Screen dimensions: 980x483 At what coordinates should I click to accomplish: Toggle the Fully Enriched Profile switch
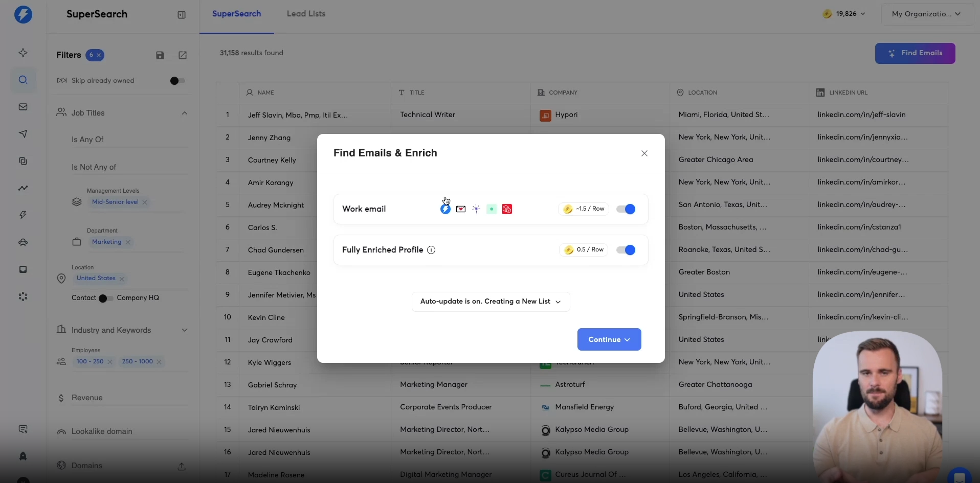click(x=626, y=250)
